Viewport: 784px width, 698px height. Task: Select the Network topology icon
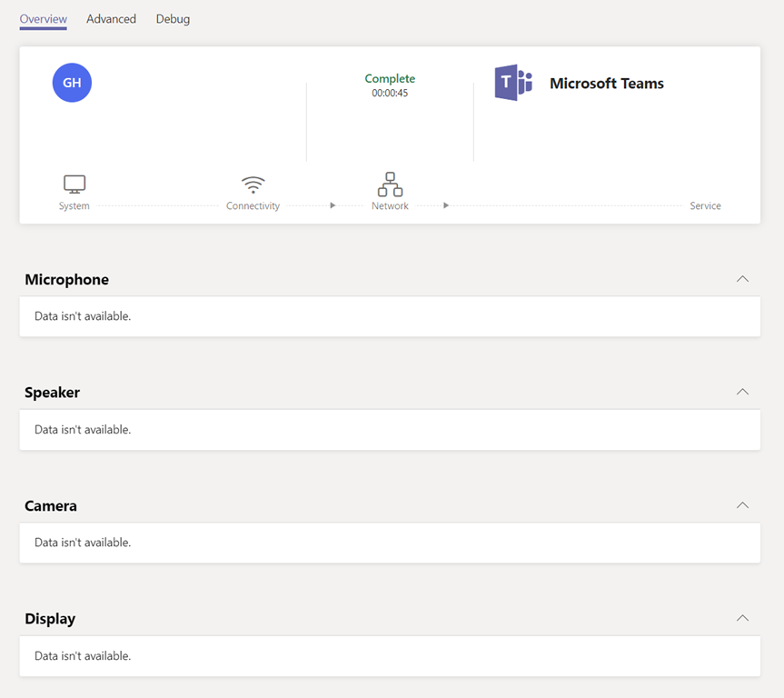point(390,184)
